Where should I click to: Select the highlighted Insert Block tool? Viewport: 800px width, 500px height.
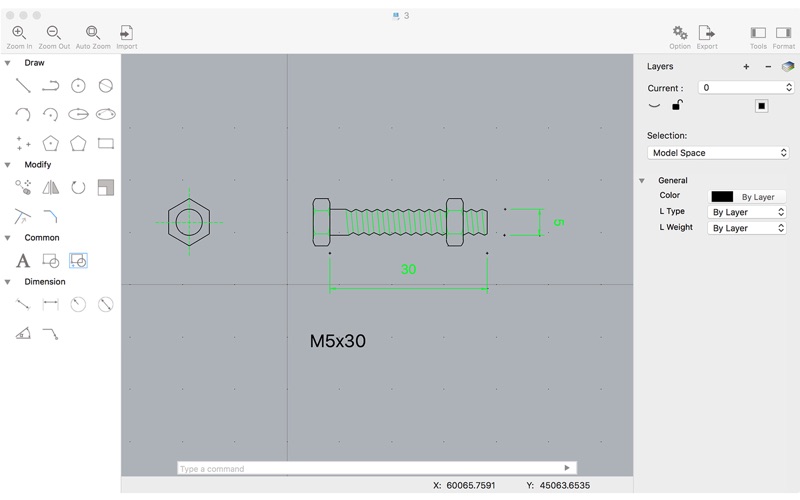78,261
